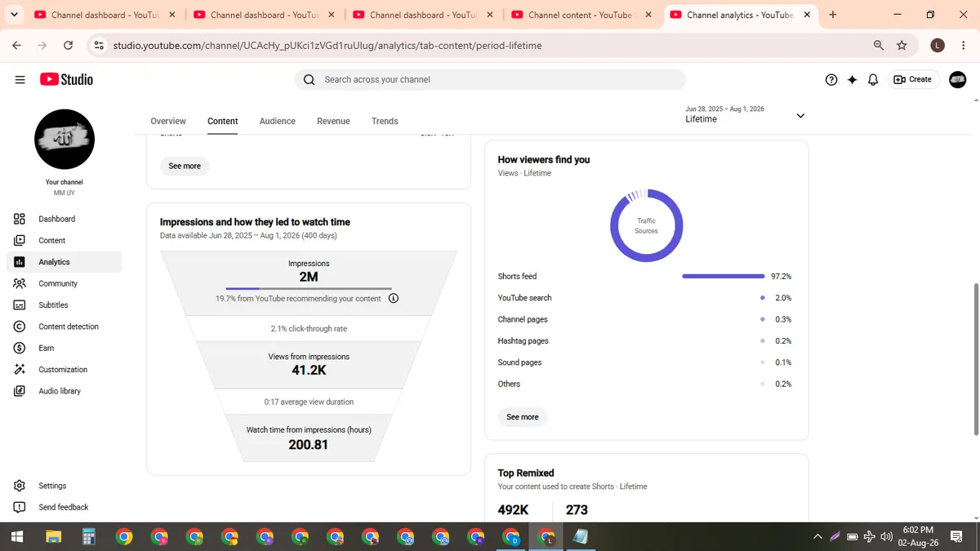Select the Channel analytics browser tab
The image size is (980, 551).
[x=741, y=15]
